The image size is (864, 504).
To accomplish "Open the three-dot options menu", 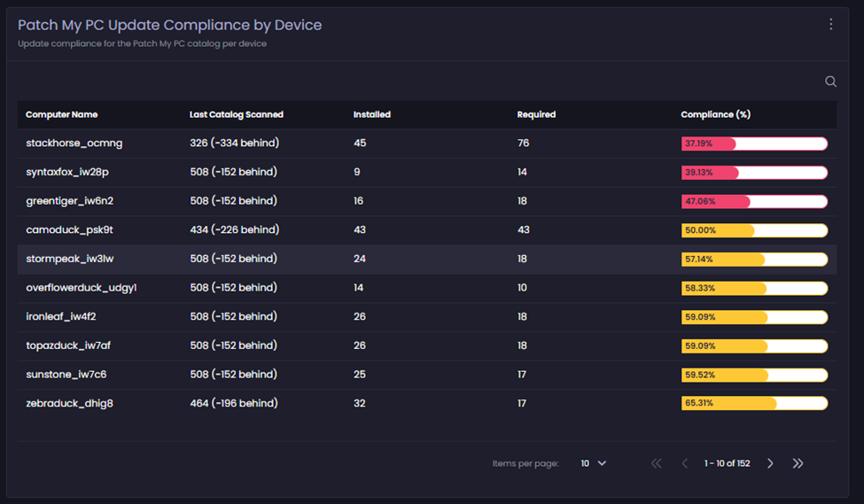I will (831, 24).
